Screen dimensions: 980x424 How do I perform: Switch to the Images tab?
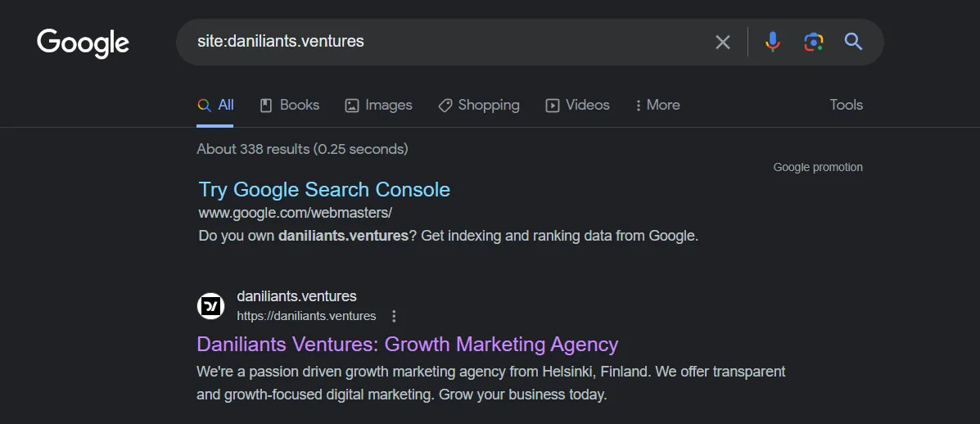(x=379, y=105)
